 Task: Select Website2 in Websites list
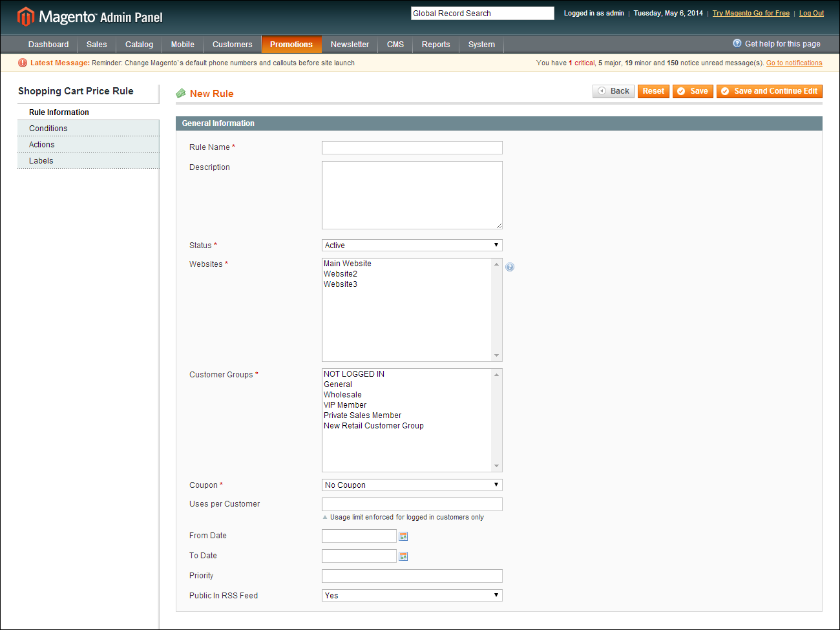(407, 274)
